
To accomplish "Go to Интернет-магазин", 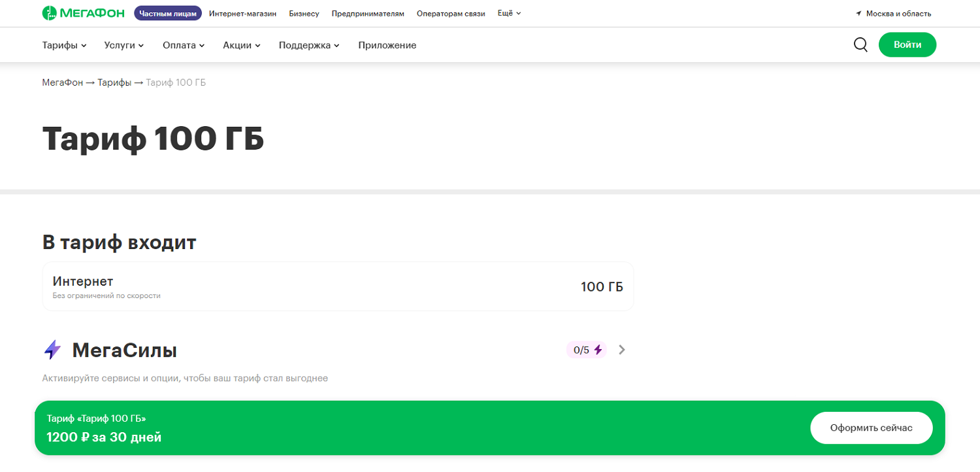I will click(242, 14).
